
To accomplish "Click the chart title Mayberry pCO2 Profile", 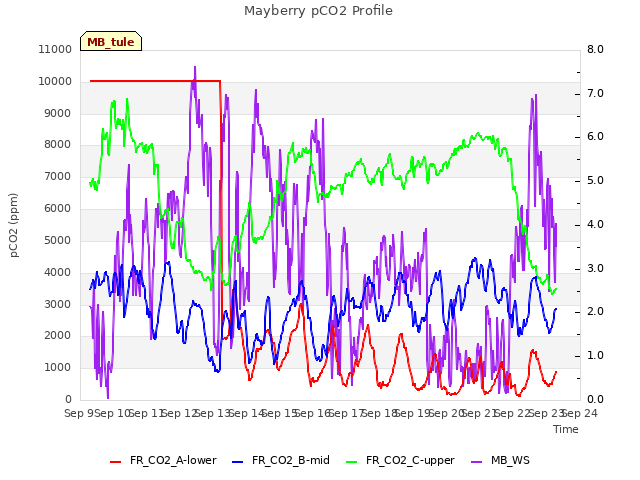I will tap(318, 11).
